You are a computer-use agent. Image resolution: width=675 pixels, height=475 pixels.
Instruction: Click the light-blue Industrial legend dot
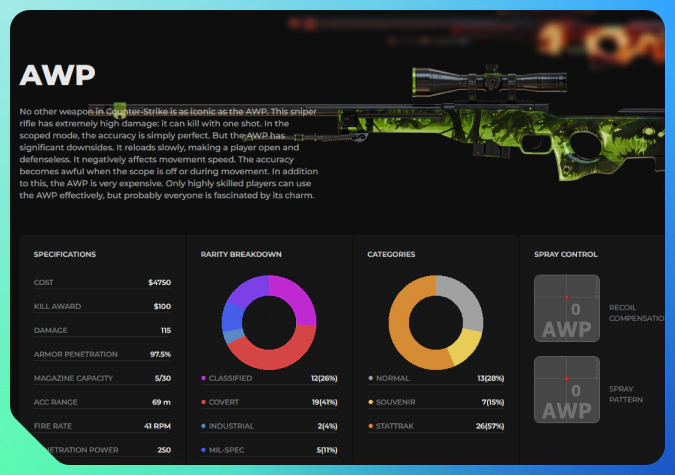click(203, 426)
